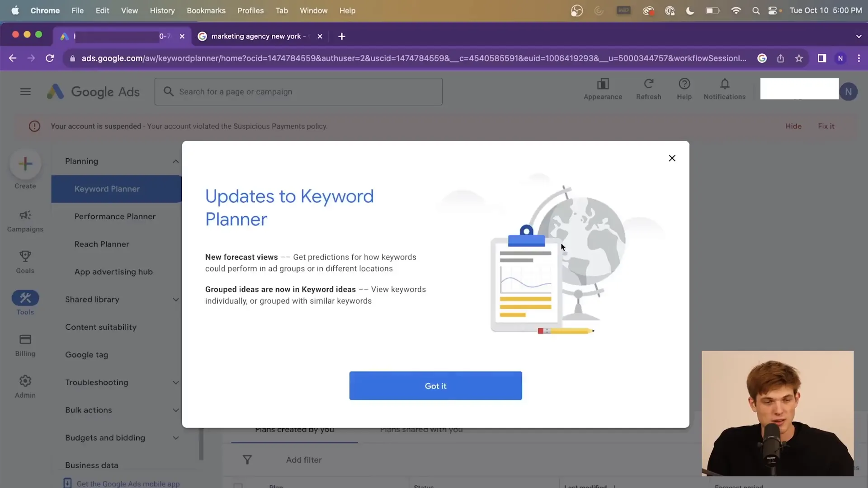This screenshot has width=868, height=488.
Task: Go forward in browser
Action: [x=31, y=58]
